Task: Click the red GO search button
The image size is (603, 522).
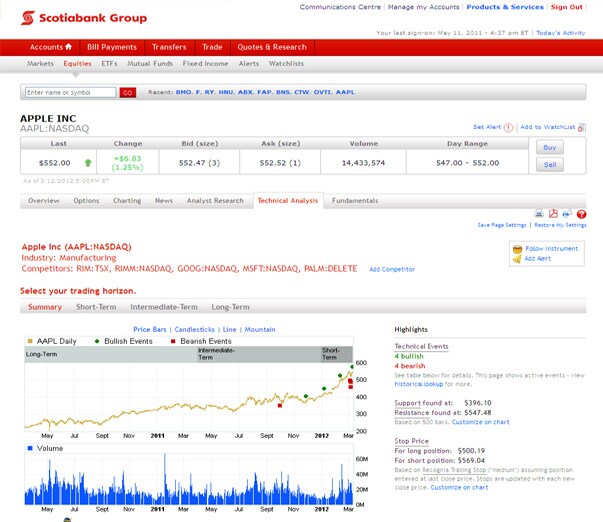Action: click(127, 92)
